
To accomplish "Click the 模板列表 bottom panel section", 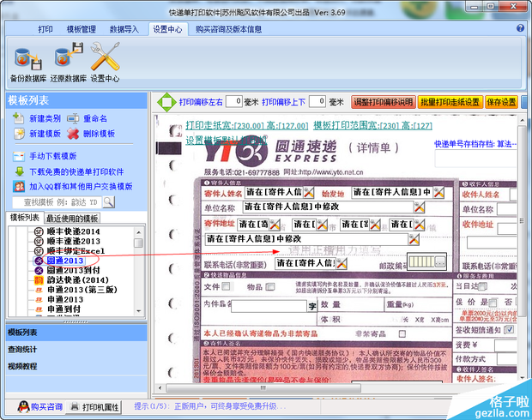I will 76,333.
